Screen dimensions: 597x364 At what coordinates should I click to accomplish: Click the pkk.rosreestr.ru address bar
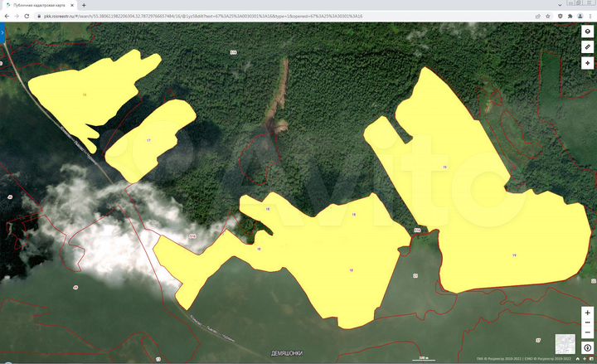249,16
